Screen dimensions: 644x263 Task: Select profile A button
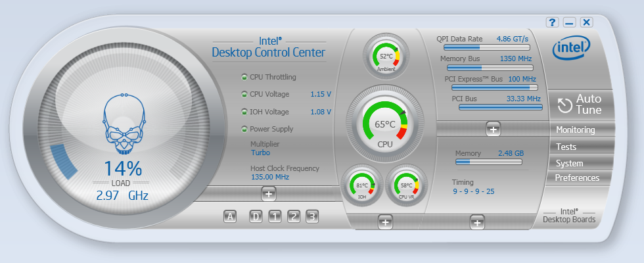click(x=230, y=216)
